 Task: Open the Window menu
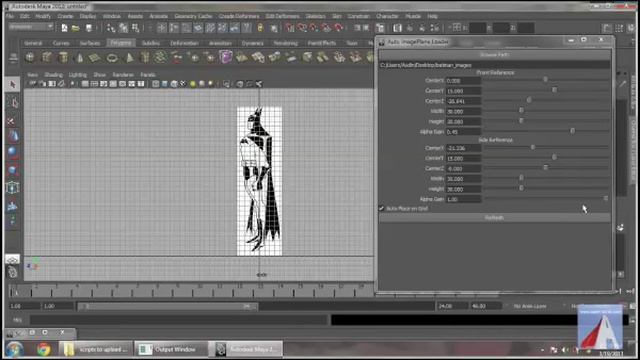(111, 16)
